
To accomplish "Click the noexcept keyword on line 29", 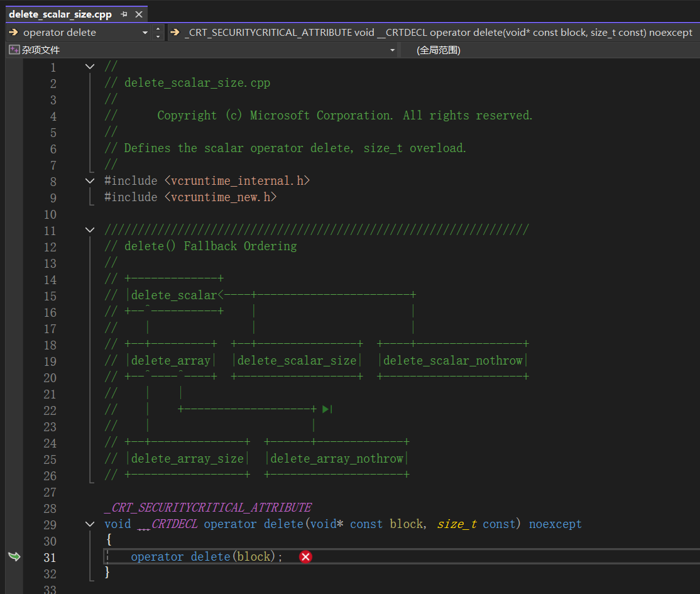I will pyautogui.click(x=555, y=524).
